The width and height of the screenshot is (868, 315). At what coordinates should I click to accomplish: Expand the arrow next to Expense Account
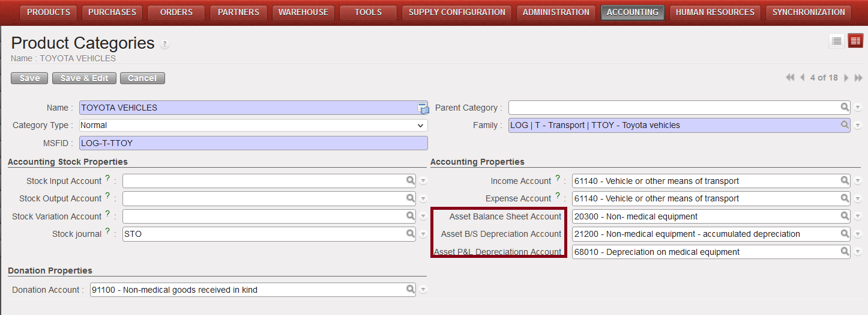[x=858, y=198]
